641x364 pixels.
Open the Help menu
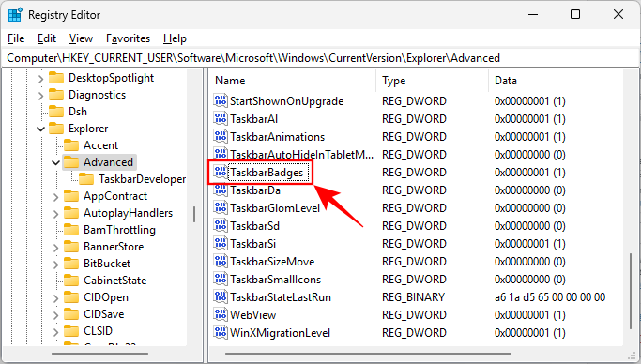pyautogui.click(x=175, y=38)
